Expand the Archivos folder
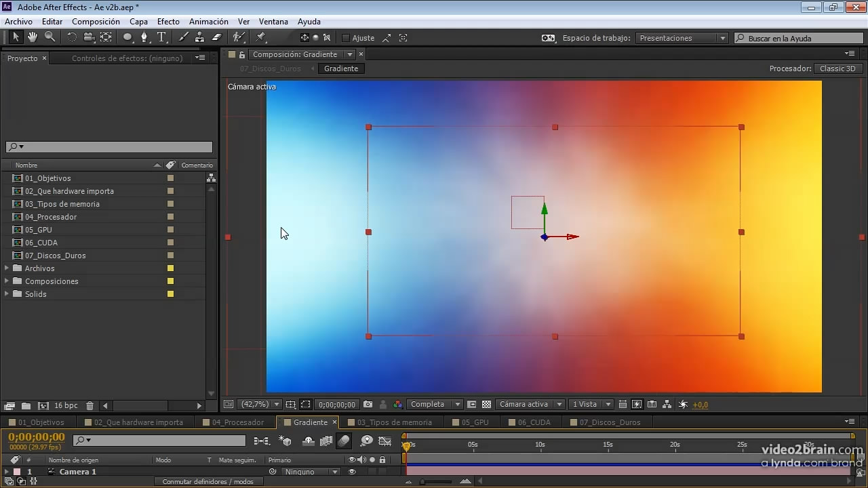Image resolution: width=868 pixels, height=488 pixels. (7, 268)
